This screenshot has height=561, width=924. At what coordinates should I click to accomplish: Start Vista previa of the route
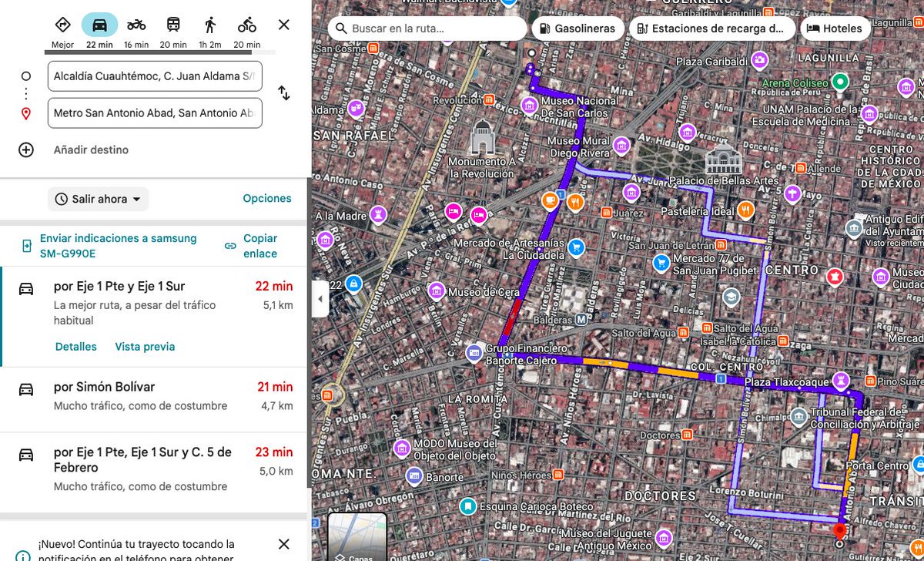point(145,347)
